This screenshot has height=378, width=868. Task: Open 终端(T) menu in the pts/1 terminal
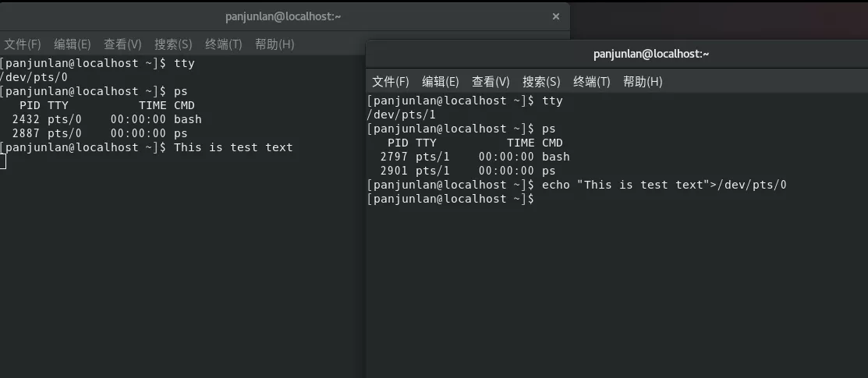click(592, 82)
